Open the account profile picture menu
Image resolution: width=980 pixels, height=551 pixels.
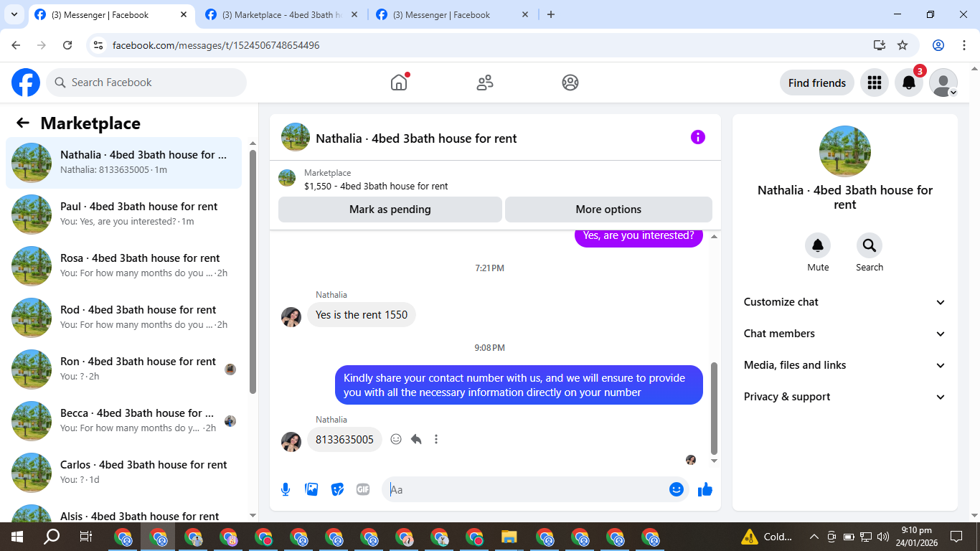click(943, 83)
